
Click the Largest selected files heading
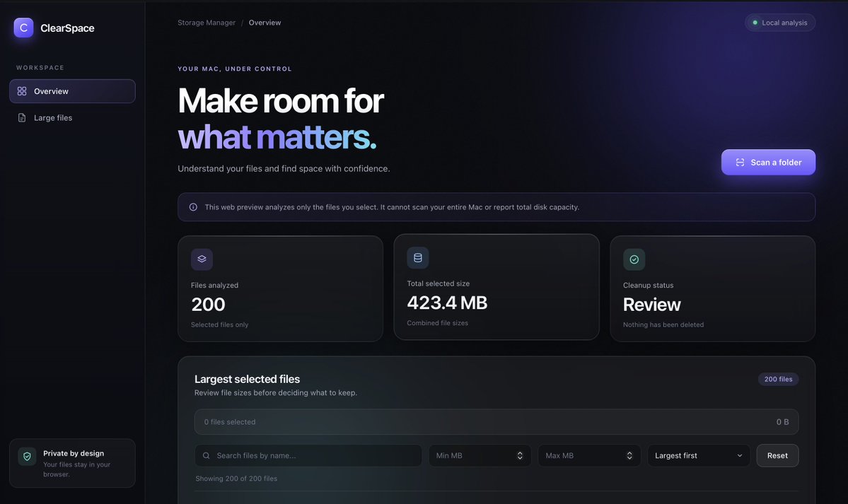(x=247, y=379)
